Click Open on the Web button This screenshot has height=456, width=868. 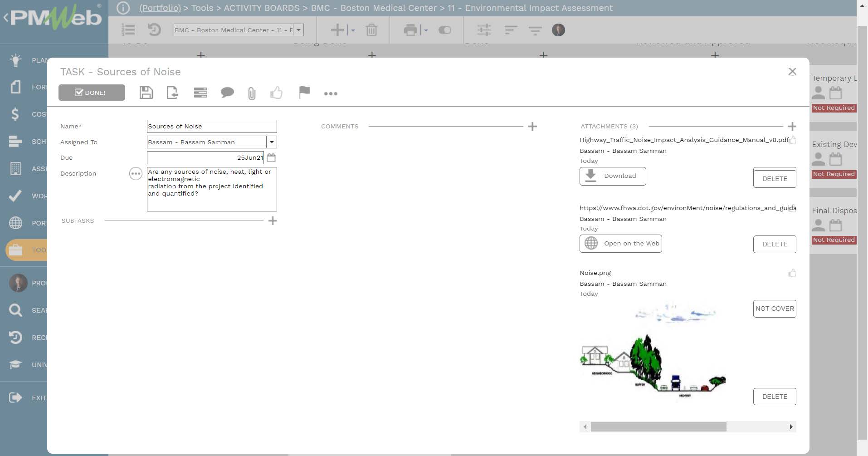coord(620,244)
